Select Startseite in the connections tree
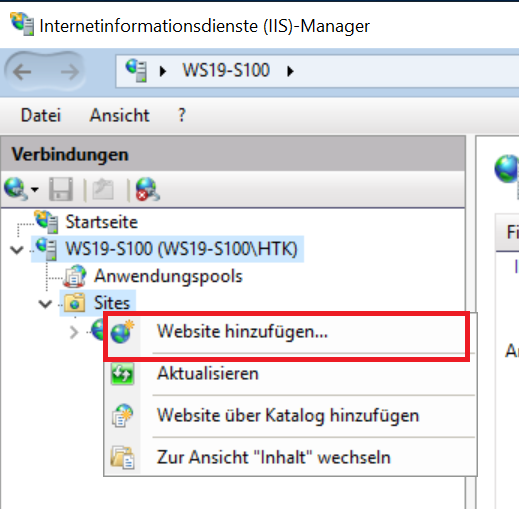519x509 pixels. click(101, 222)
